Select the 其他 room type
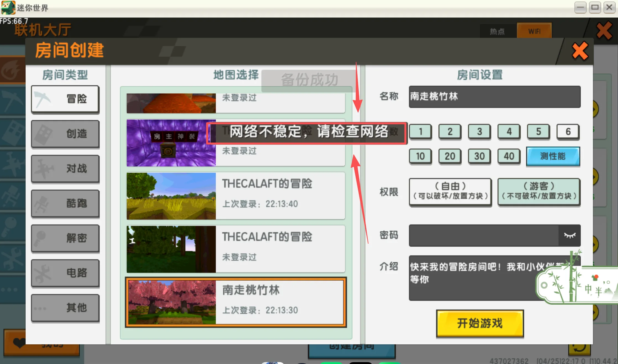Screen dimensions: 618x364 [x=65, y=308]
